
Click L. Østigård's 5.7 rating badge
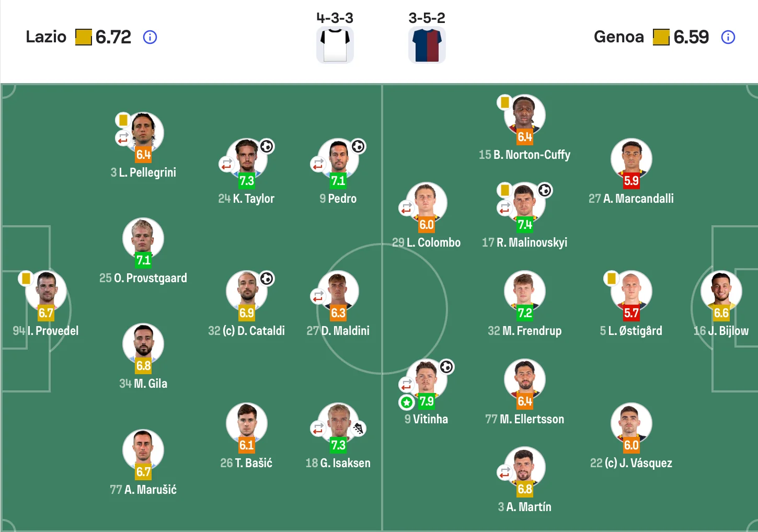[x=631, y=313]
